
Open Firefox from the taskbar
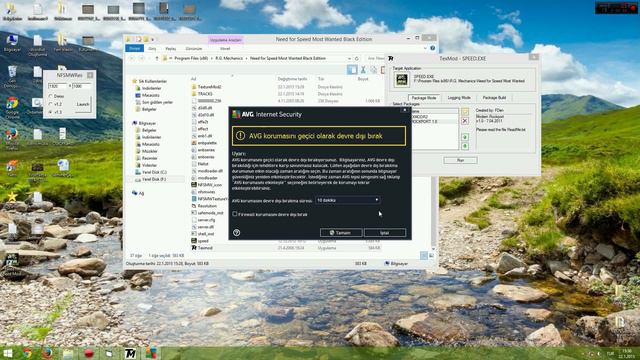(x=47, y=353)
